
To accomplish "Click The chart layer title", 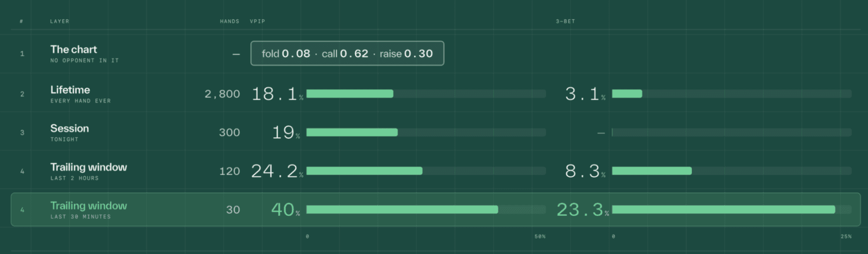I will tap(73, 49).
